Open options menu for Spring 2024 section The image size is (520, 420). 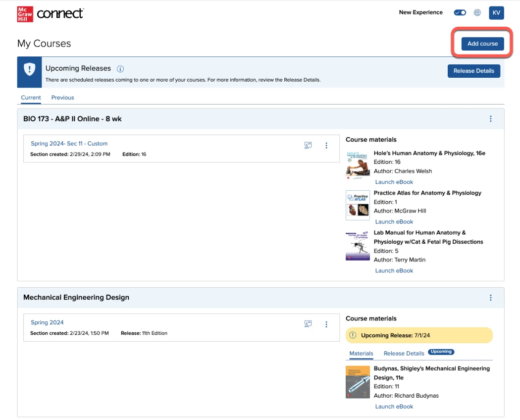326,324
